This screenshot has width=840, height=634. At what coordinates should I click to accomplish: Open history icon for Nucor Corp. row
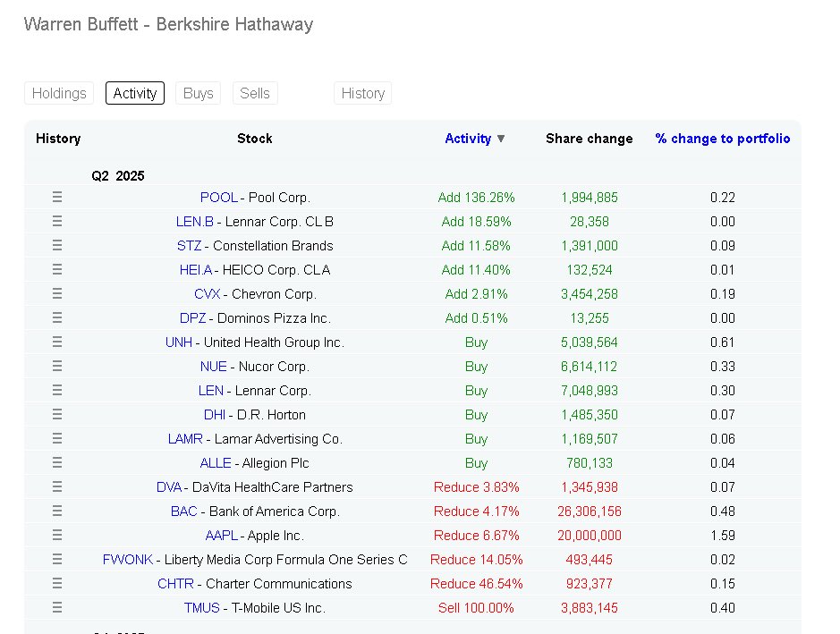pos(57,367)
